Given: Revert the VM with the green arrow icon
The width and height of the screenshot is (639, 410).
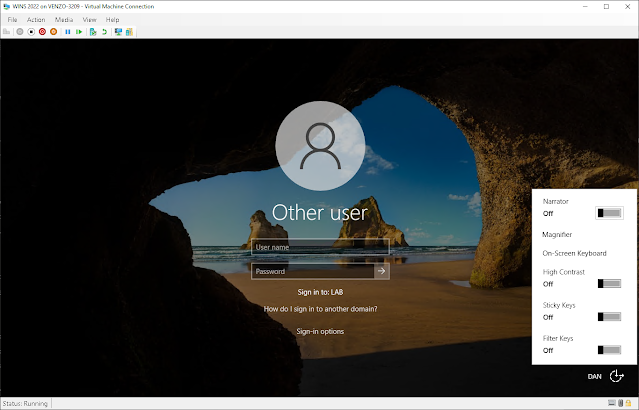Looking at the screenshot, I should [104, 32].
